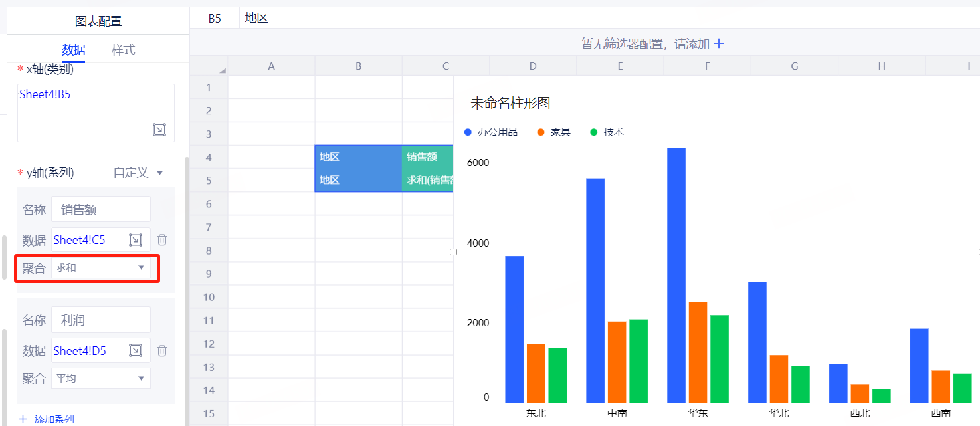Click the x-axis range selector icon
This screenshot has width=980, height=426.
point(159,130)
